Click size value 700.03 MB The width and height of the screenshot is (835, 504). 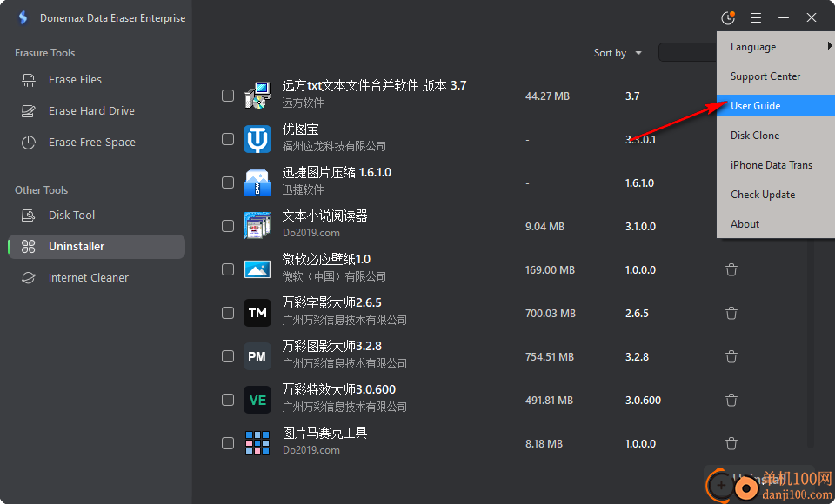(550, 313)
